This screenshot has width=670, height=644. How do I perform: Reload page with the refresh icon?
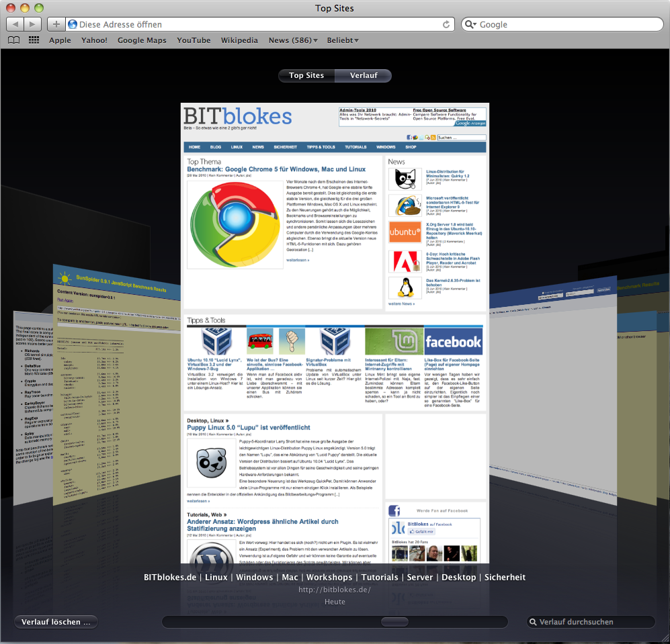click(446, 24)
